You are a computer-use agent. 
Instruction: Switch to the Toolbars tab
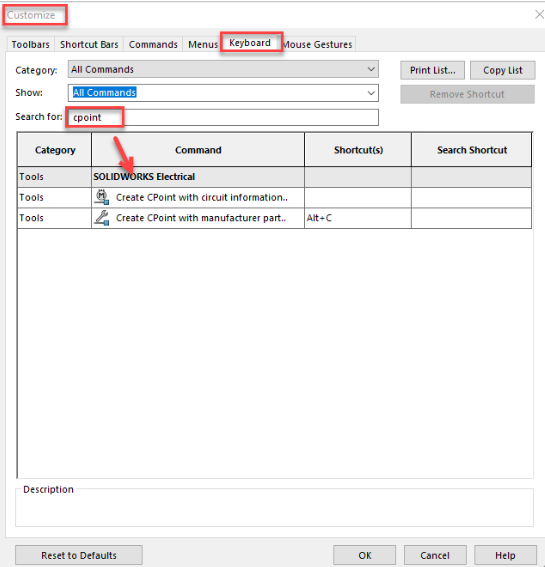coord(30,44)
